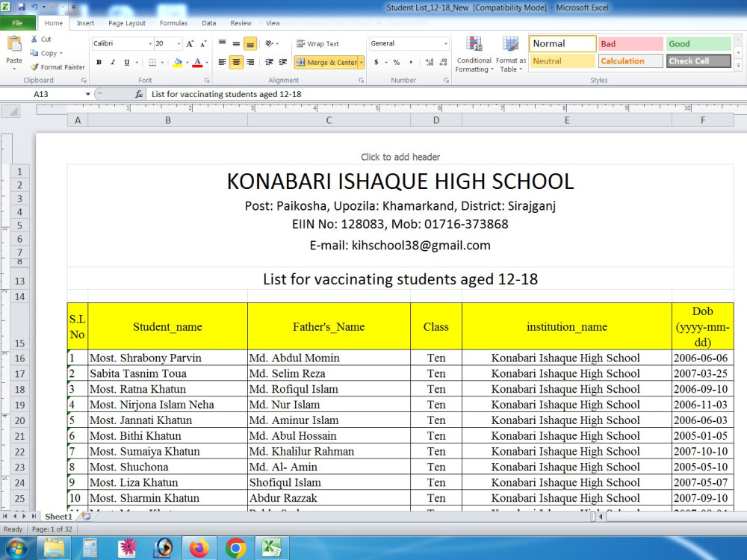Open Conditional Formatting menu
This screenshot has width=747, height=560.
coord(474,55)
